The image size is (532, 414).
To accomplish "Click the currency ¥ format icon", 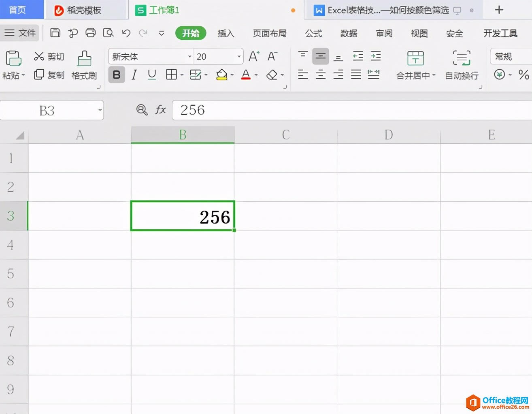I will 500,75.
